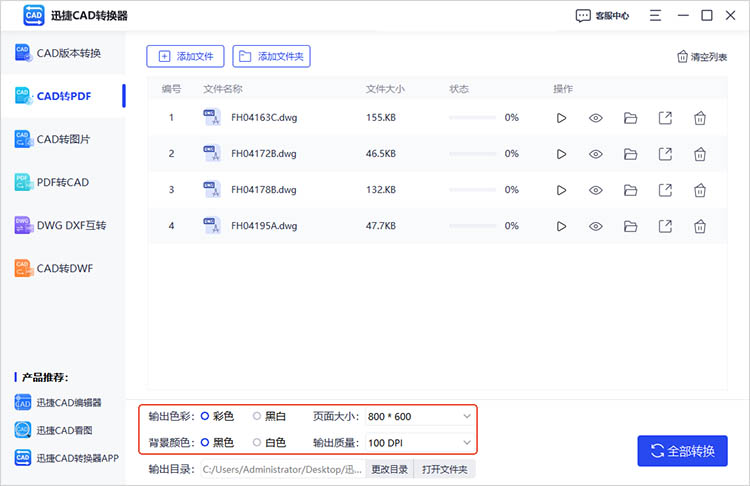Click the 文件名称 column header

click(x=223, y=89)
